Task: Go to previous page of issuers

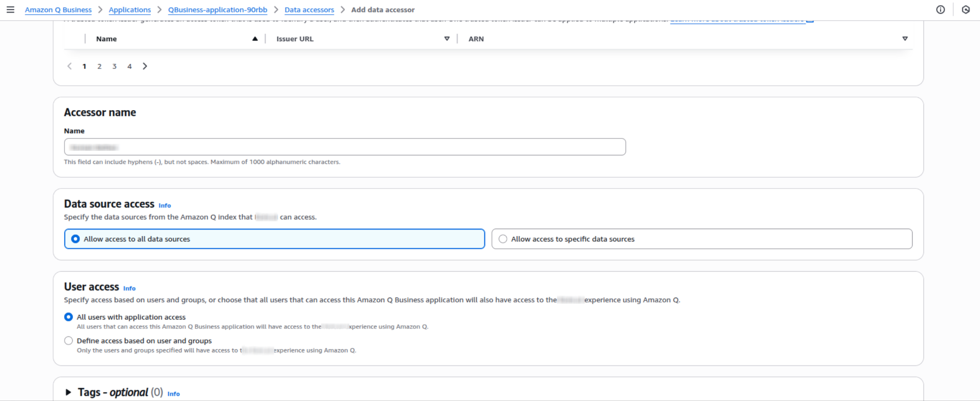Action: point(69,66)
